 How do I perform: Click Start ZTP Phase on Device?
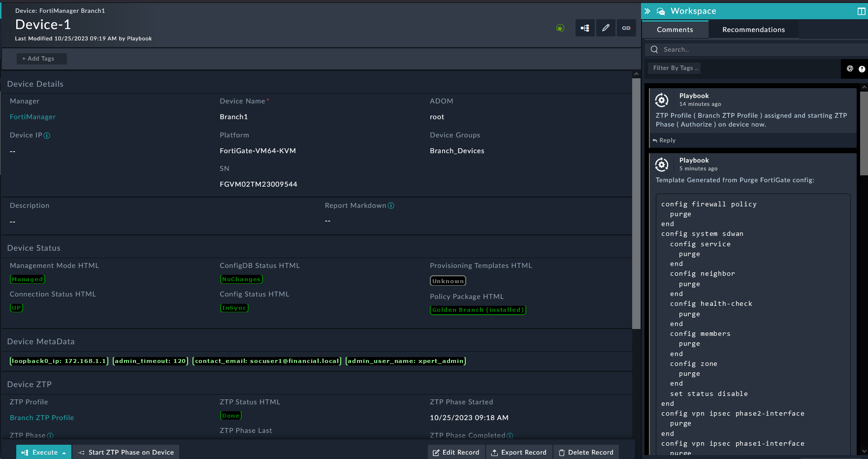coord(126,452)
